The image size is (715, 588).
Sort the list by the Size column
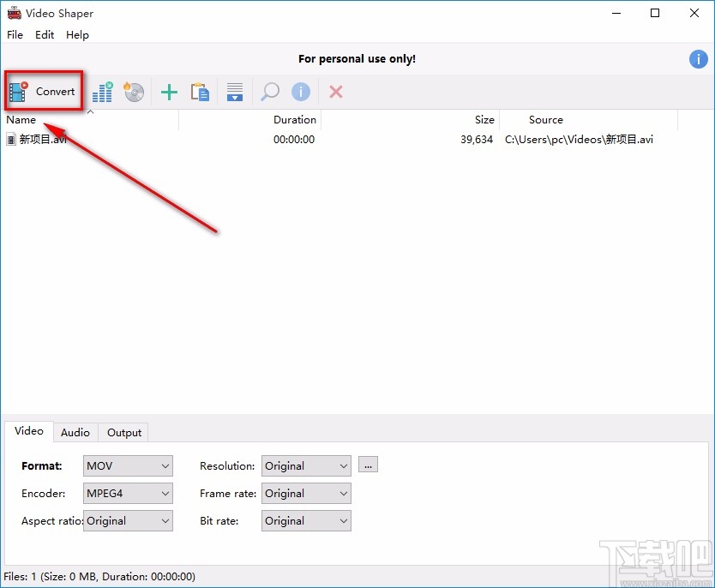411,120
